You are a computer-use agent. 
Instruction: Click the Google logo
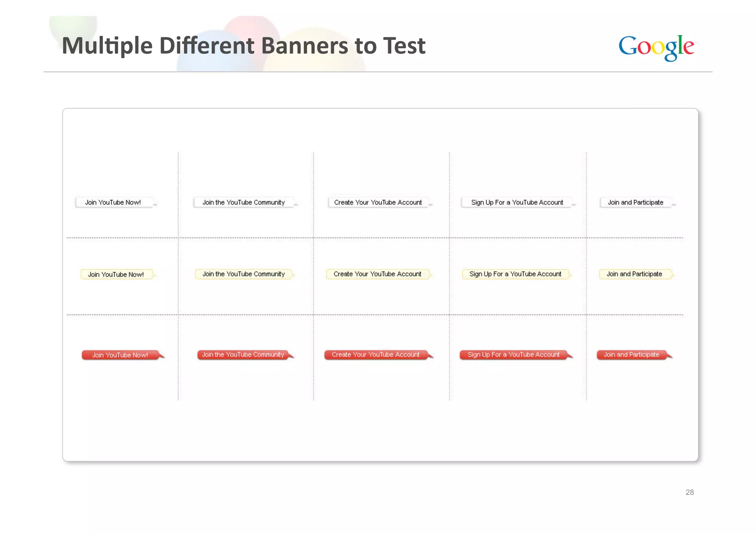tap(656, 48)
